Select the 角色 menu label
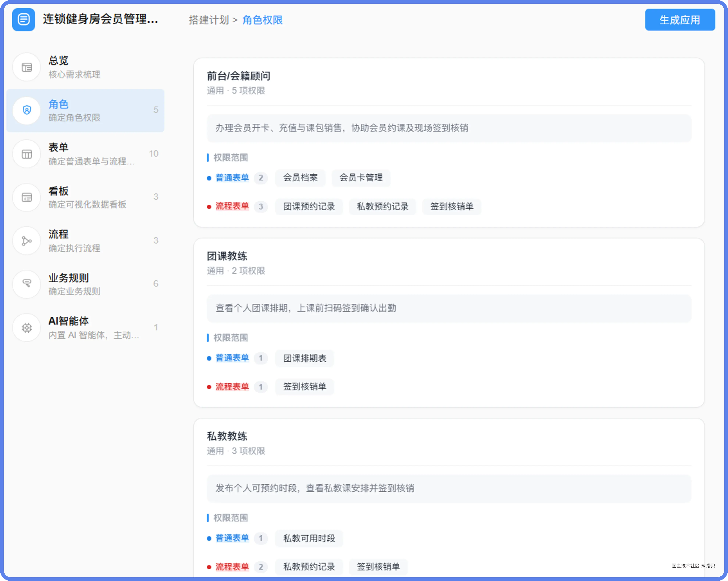The image size is (728, 581). (58, 104)
